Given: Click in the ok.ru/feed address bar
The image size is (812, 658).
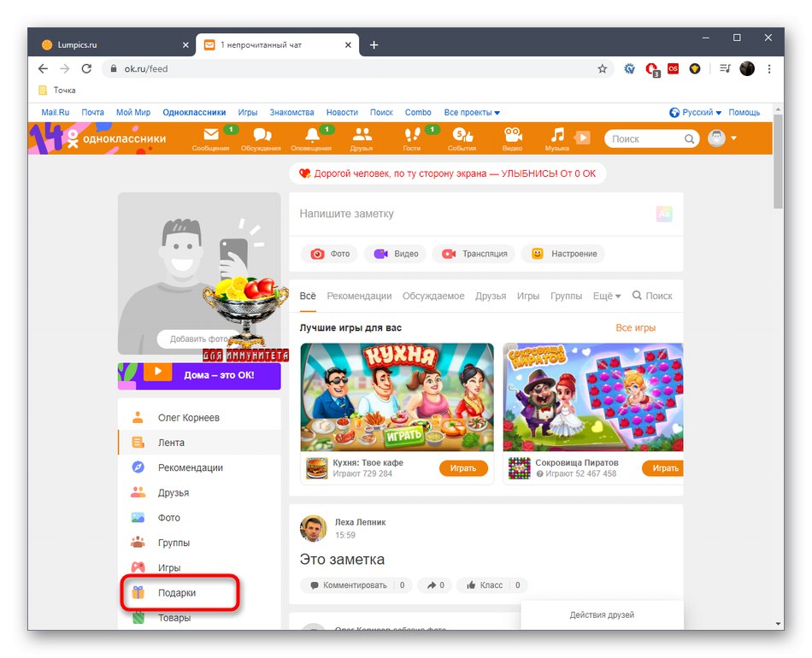Looking at the screenshot, I should point(357,69).
